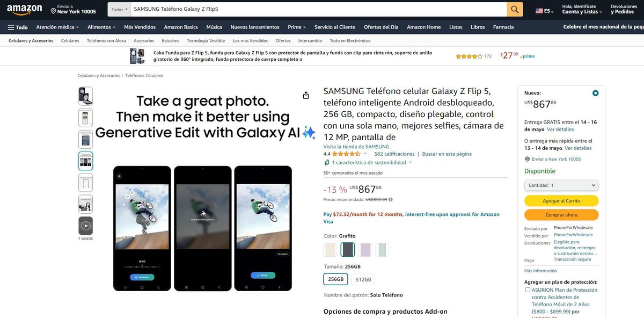644x318 pixels.
Task: Open the Ofertas del Día menu item
Action: click(x=380, y=27)
